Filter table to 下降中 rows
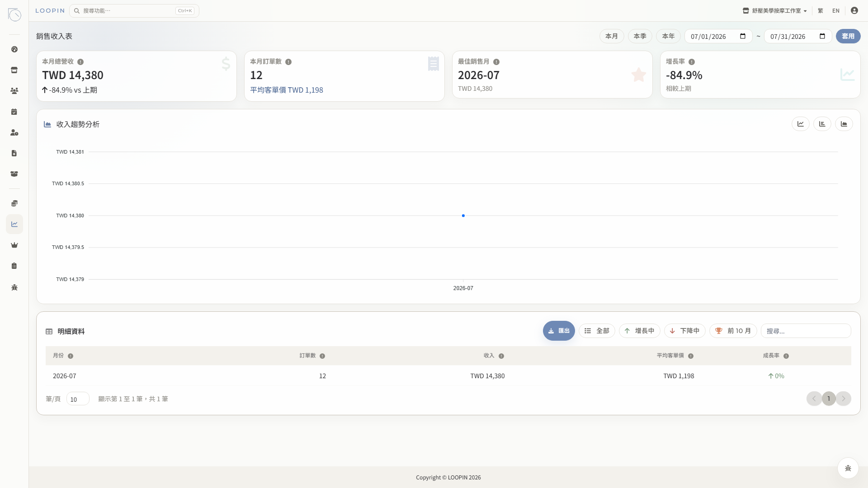Screen dimensions: 868x488 pyautogui.click(x=684, y=331)
